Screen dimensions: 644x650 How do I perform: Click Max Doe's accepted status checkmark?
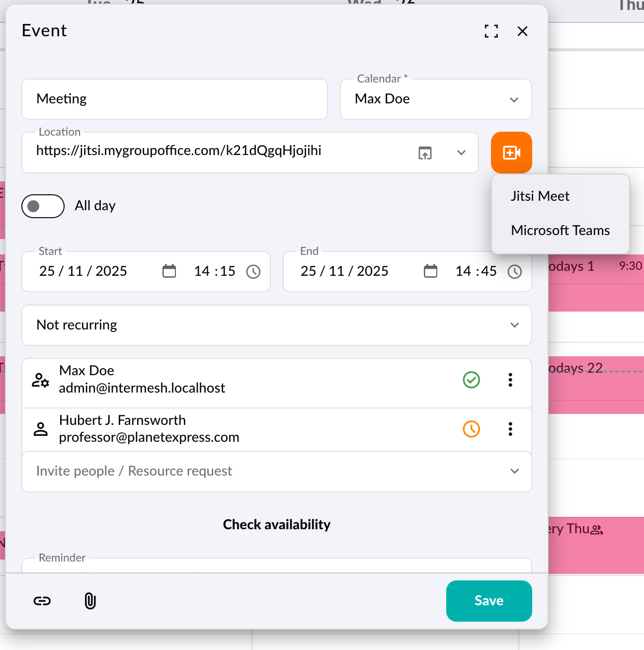pos(471,380)
